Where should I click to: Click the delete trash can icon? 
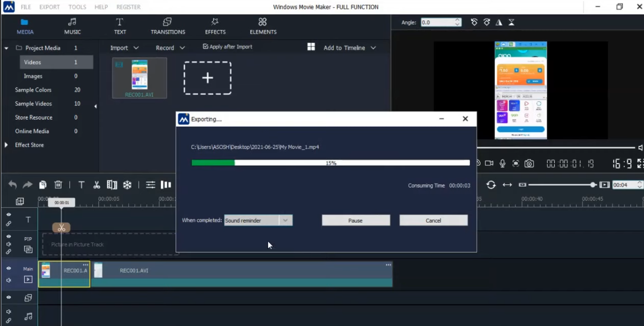coord(58,185)
